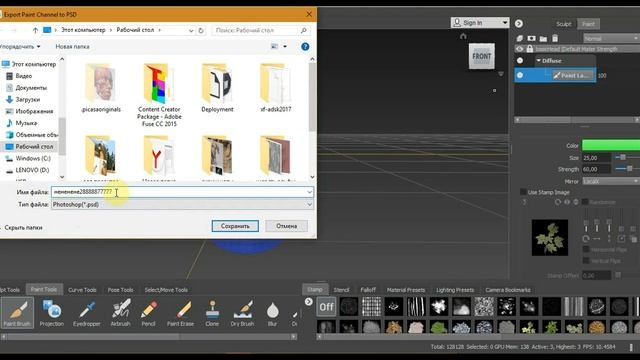Click the new layer icon in Layers panel
Viewport: 640px width, 360px height.
click(x=520, y=38)
